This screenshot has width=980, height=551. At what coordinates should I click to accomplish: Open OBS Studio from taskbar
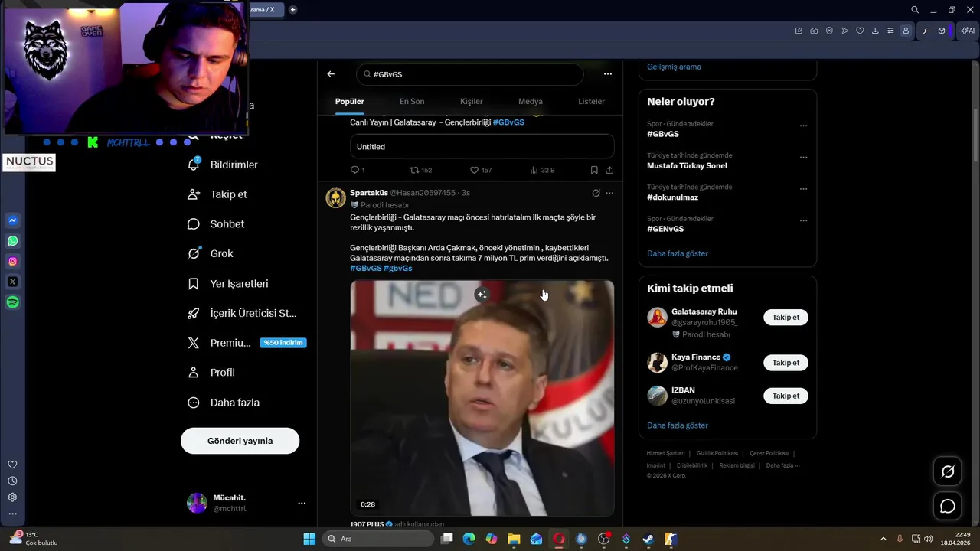point(603,539)
